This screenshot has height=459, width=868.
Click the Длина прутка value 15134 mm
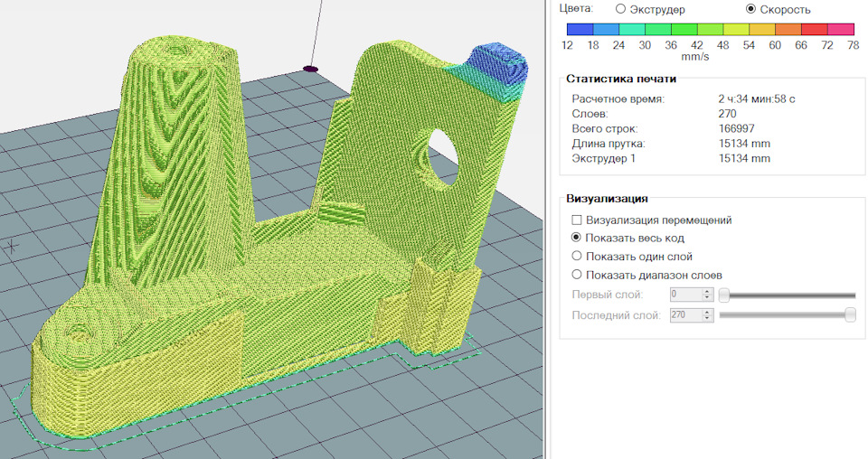click(744, 144)
